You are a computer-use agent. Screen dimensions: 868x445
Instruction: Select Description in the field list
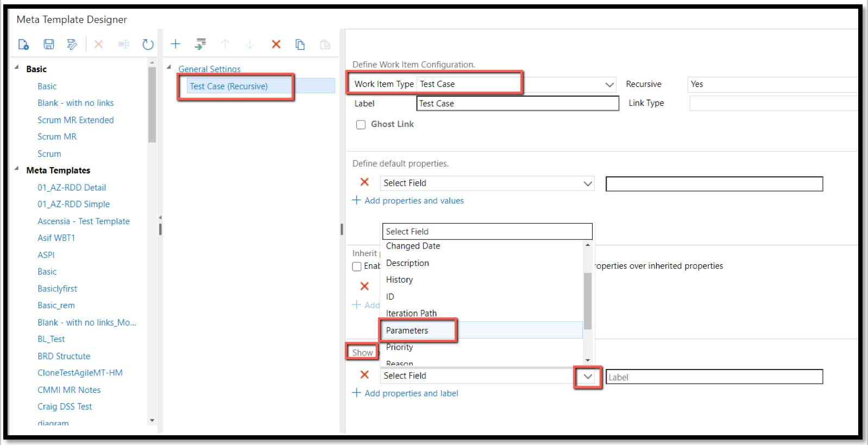[407, 263]
